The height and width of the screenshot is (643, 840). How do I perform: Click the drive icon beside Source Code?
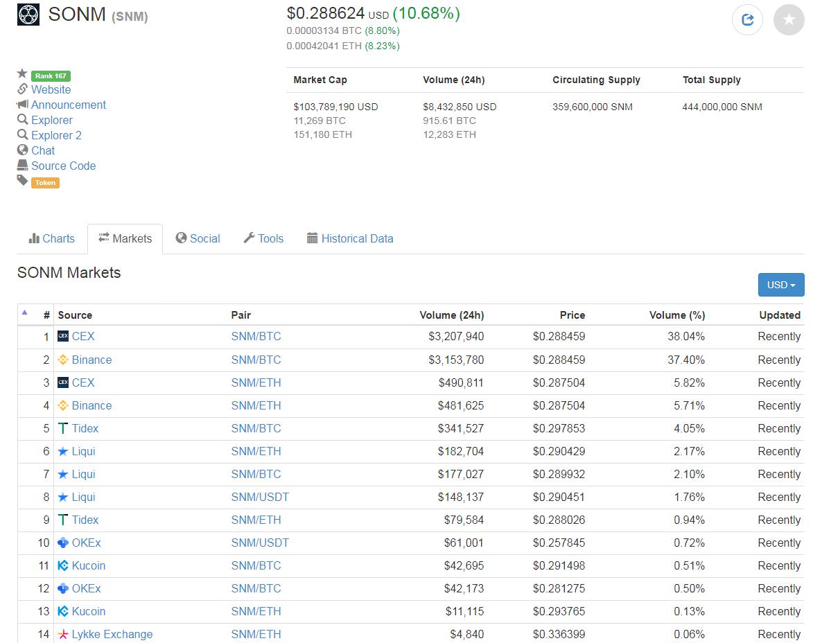(23, 165)
